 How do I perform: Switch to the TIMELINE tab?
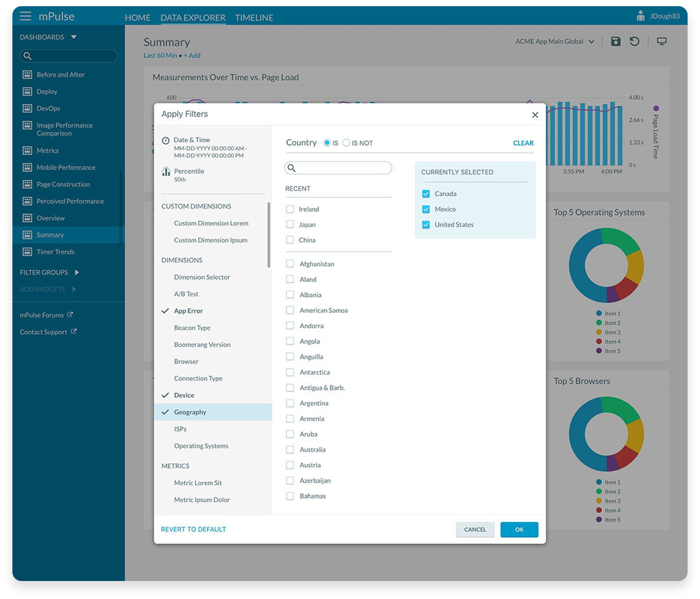pos(254,17)
